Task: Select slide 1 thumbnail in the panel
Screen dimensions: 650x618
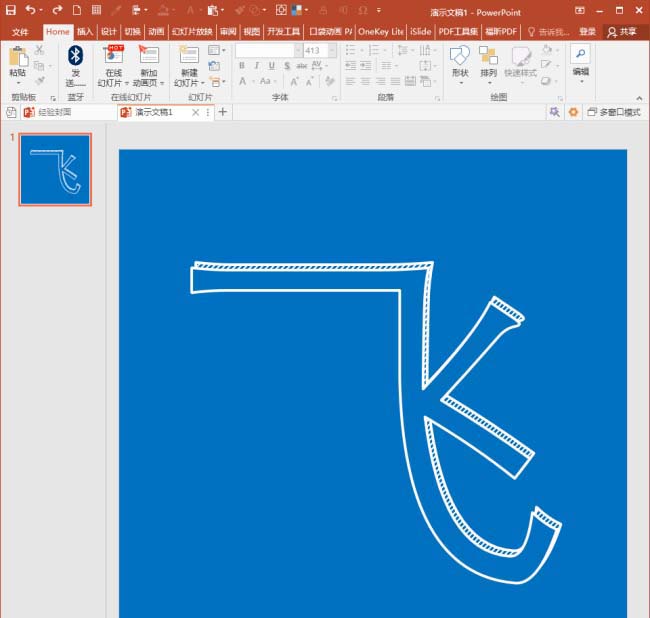Action: 55,169
